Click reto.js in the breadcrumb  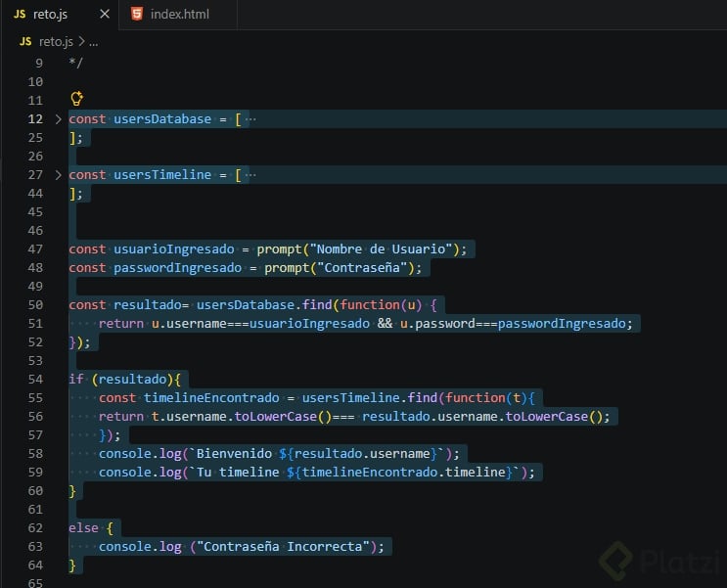56,42
